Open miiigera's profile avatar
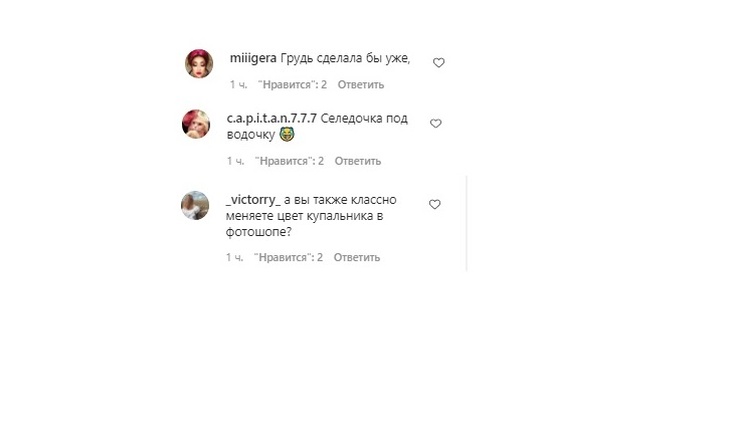Screen dimensions: 730x439 point(199,63)
